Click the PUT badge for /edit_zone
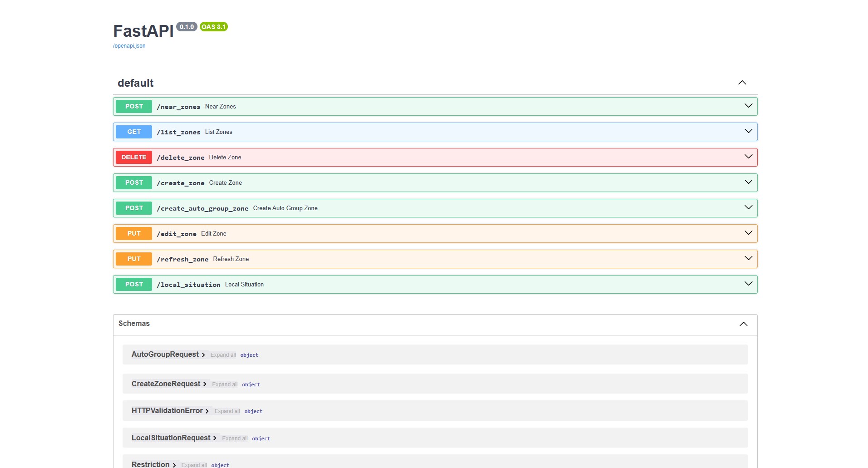 134,233
